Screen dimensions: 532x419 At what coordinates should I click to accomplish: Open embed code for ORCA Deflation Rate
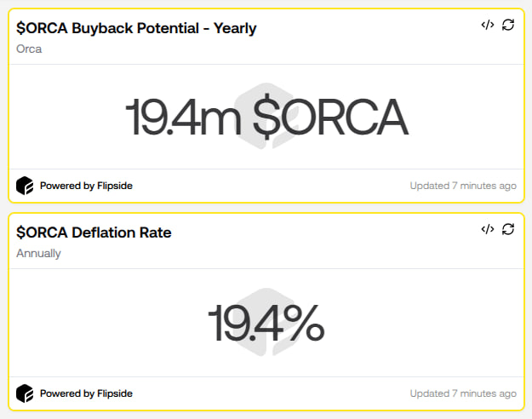click(487, 229)
